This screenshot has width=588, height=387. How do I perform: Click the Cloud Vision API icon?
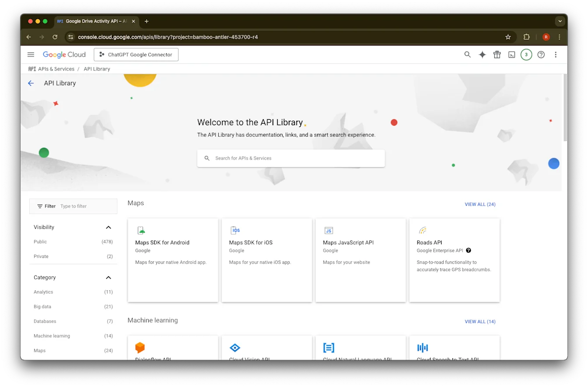[235, 348]
